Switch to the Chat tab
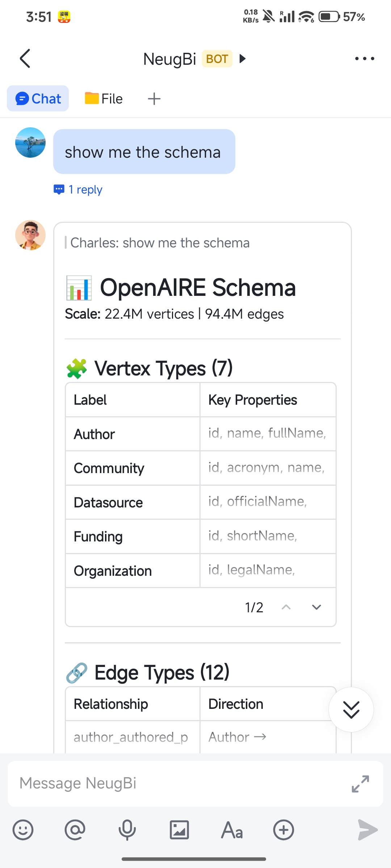The image size is (391, 868). pos(38,98)
